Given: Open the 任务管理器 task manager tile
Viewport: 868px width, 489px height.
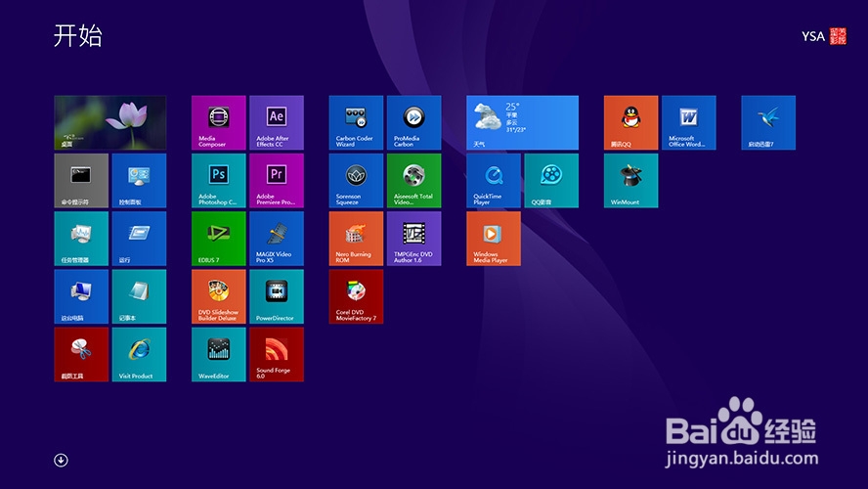Looking at the screenshot, I should 81,239.
